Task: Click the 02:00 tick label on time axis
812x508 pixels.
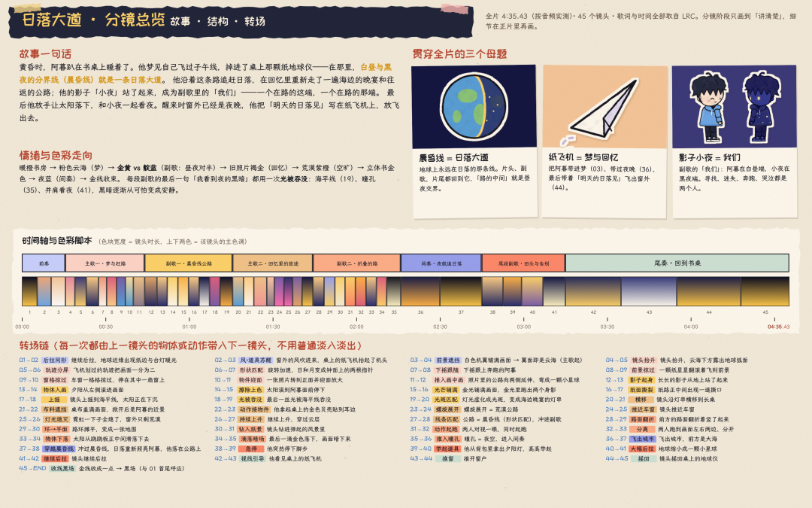Action: (x=356, y=327)
